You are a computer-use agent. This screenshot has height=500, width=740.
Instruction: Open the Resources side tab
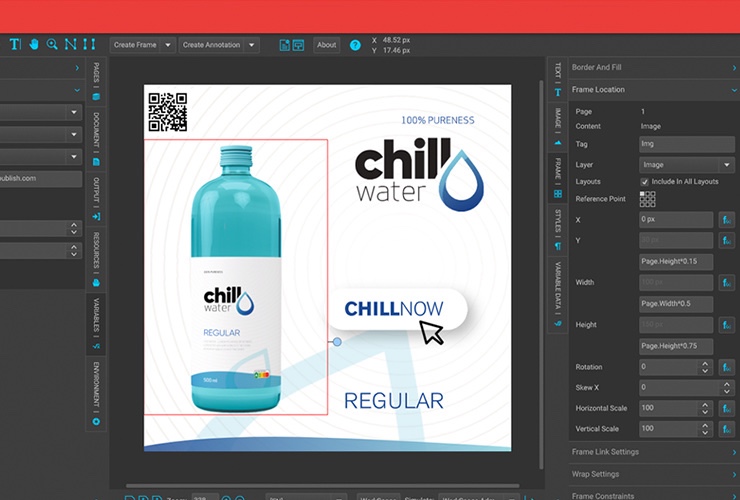[x=97, y=260]
